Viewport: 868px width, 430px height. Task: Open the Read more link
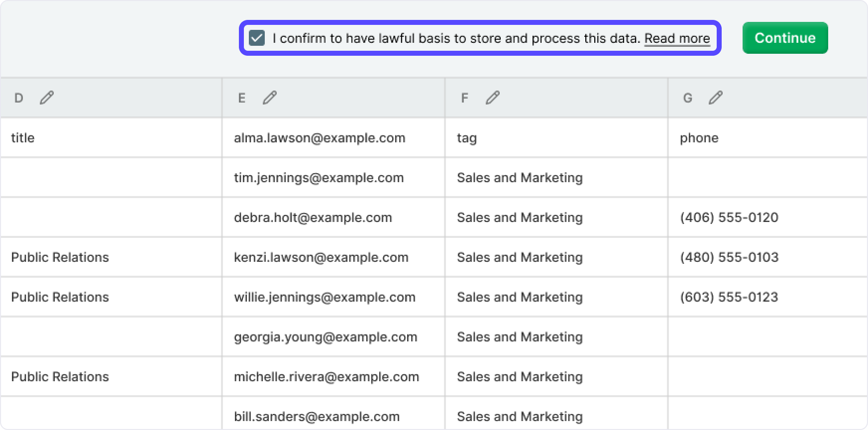677,38
